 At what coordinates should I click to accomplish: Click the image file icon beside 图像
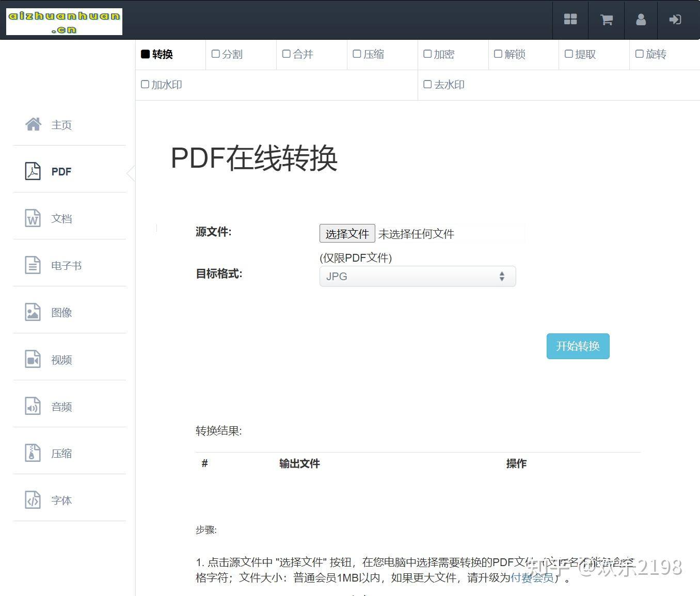coord(33,312)
